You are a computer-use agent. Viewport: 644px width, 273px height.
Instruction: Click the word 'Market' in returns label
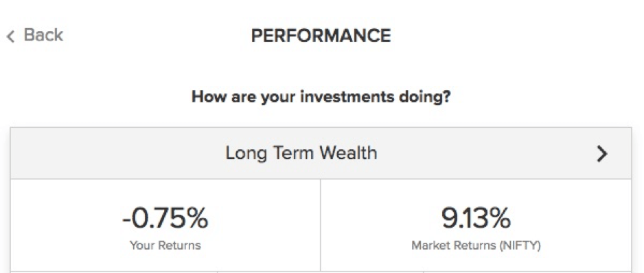tap(426, 245)
